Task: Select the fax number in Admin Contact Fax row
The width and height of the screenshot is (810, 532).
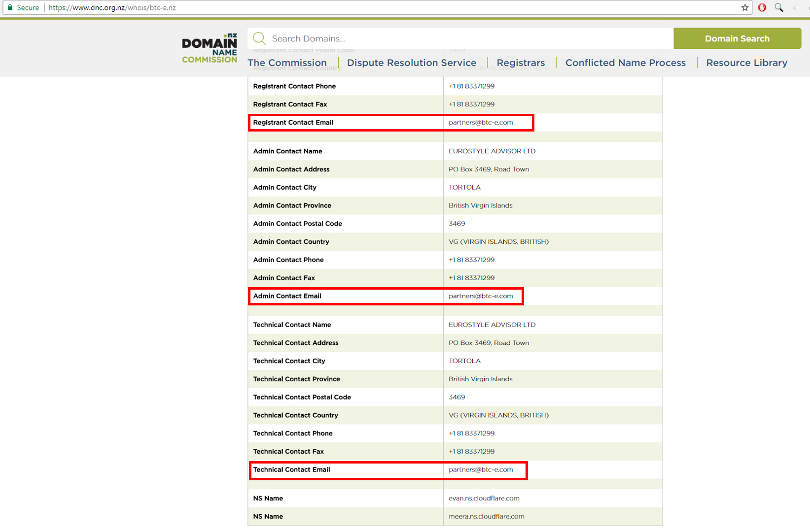Action: tap(472, 278)
